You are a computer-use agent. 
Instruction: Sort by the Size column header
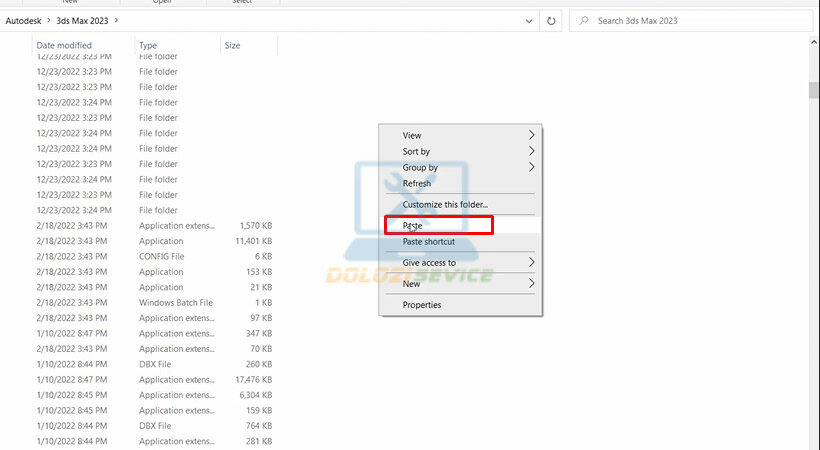[x=232, y=46]
